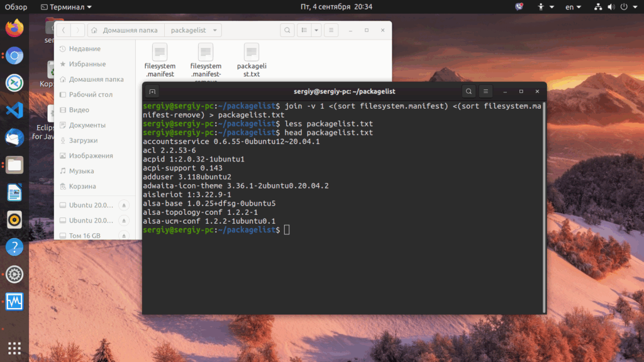This screenshot has height=362, width=644.
Task: Open the en keyboard layout menu
Action: pyautogui.click(x=574, y=7)
